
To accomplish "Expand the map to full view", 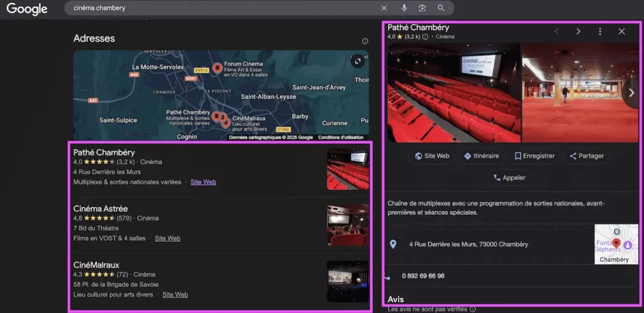I will click(x=358, y=61).
